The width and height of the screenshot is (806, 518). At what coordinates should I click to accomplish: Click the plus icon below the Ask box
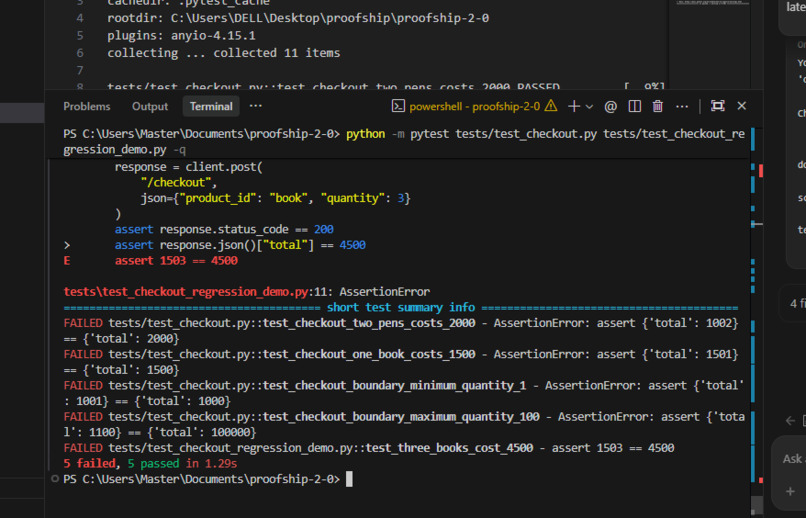coord(790,492)
